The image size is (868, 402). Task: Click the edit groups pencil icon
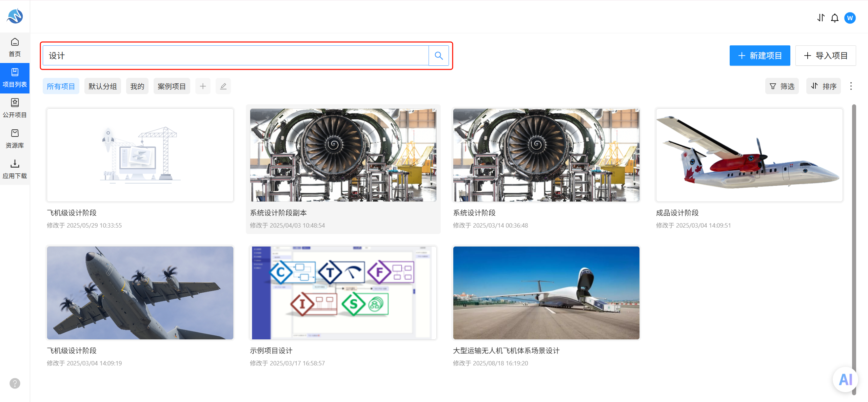(223, 86)
